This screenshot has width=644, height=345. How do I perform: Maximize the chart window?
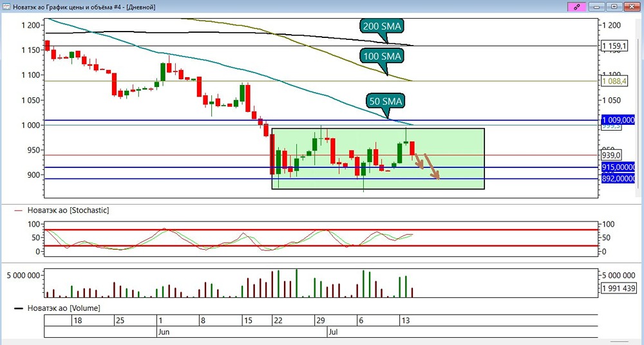click(614, 6)
